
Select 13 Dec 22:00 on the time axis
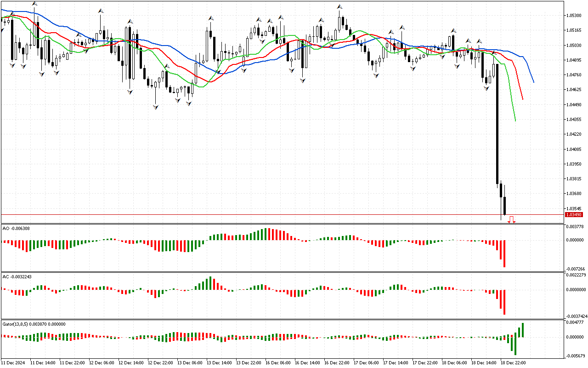pos(249,363)
